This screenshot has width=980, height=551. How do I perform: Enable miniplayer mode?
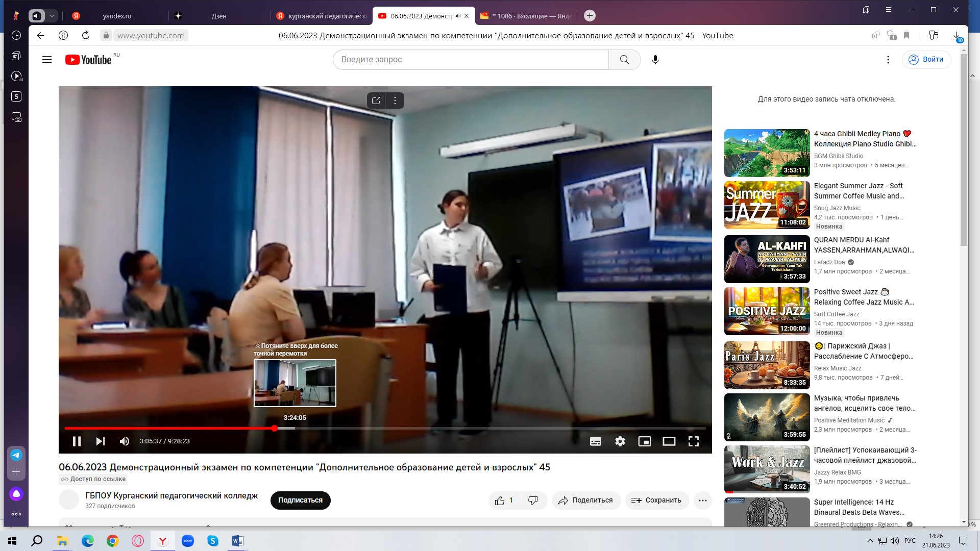coord(645,441)
